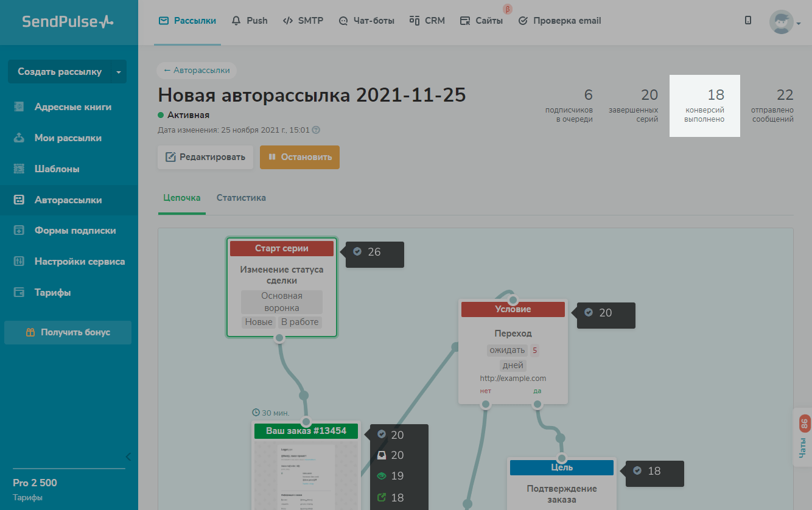Click the Новые status tag
The image size is (812, 510).
coord(259,322)
